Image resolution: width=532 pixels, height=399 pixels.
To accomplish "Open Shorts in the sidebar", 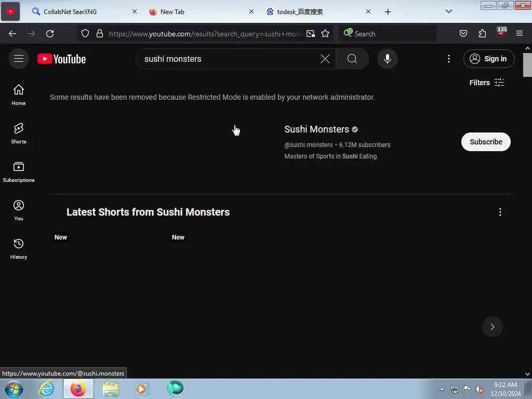I will pos(19,134).
